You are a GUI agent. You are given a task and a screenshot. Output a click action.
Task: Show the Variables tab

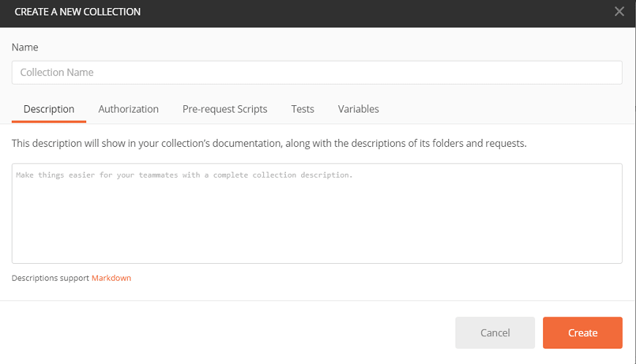[358, 109]
